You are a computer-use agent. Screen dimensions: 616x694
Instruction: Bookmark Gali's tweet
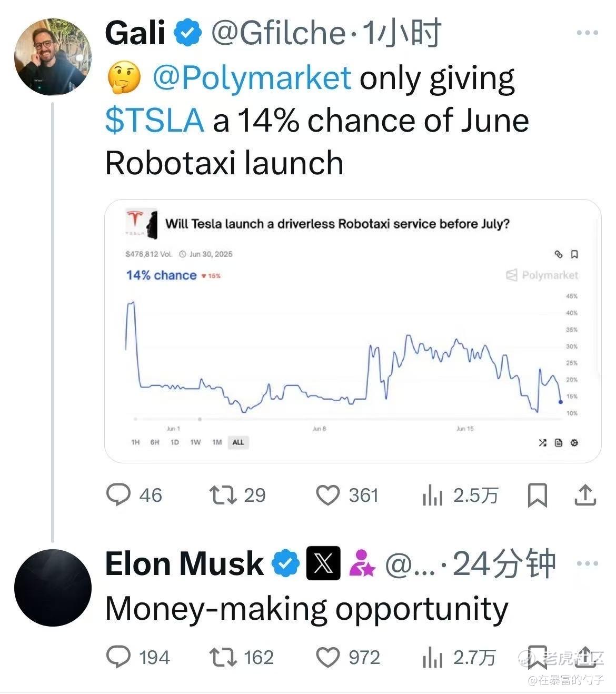(x=537, y=495)
